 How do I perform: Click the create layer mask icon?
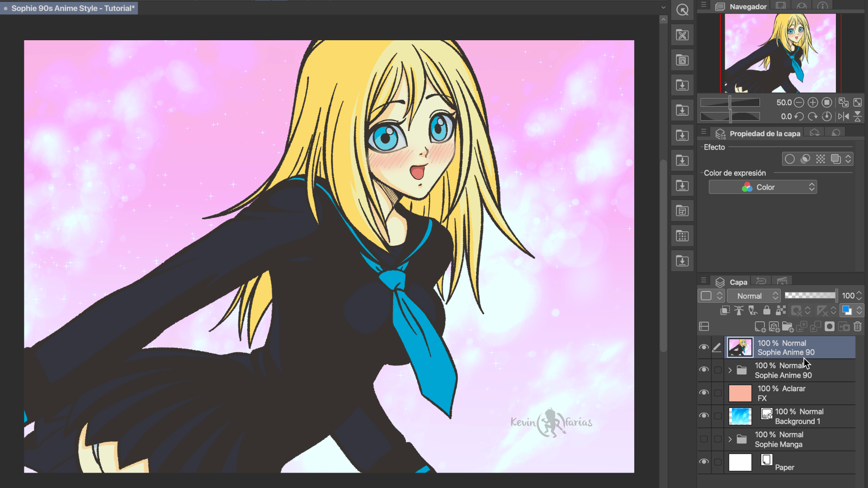830,327
